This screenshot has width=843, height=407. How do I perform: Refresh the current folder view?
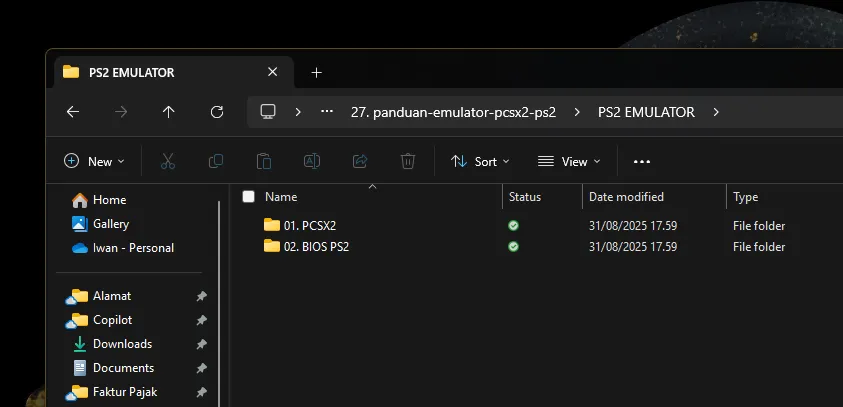[x=217, y=112]
